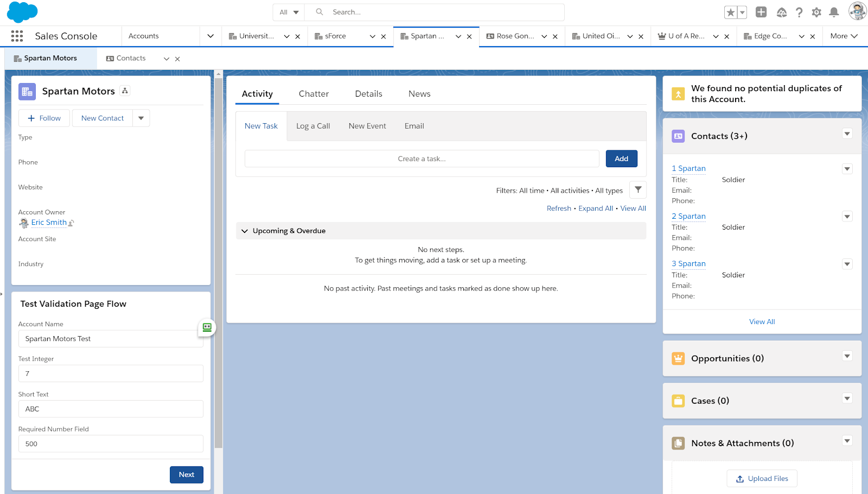Viewport: 868px width, 494px height.
Task: Open the Opportunities related list actions menu
Action: [x=847, y=356]
